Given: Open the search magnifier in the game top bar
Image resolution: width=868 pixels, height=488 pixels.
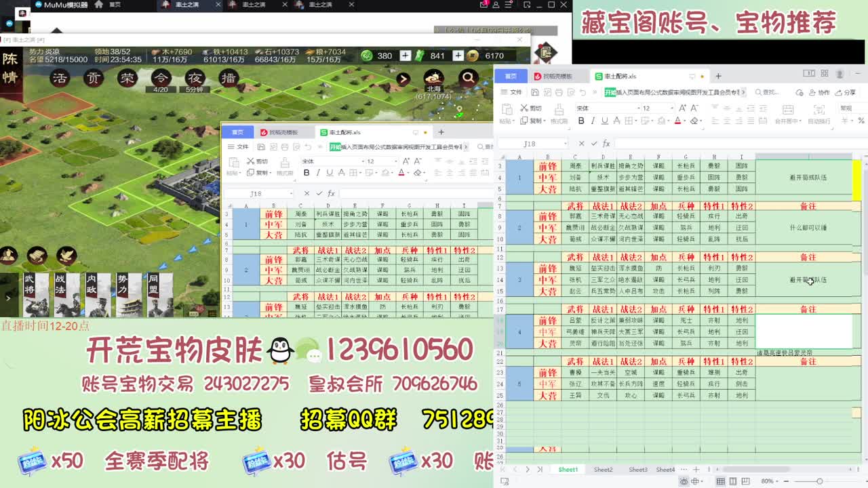Looking at the screenshot, I should tap(469, 78).
